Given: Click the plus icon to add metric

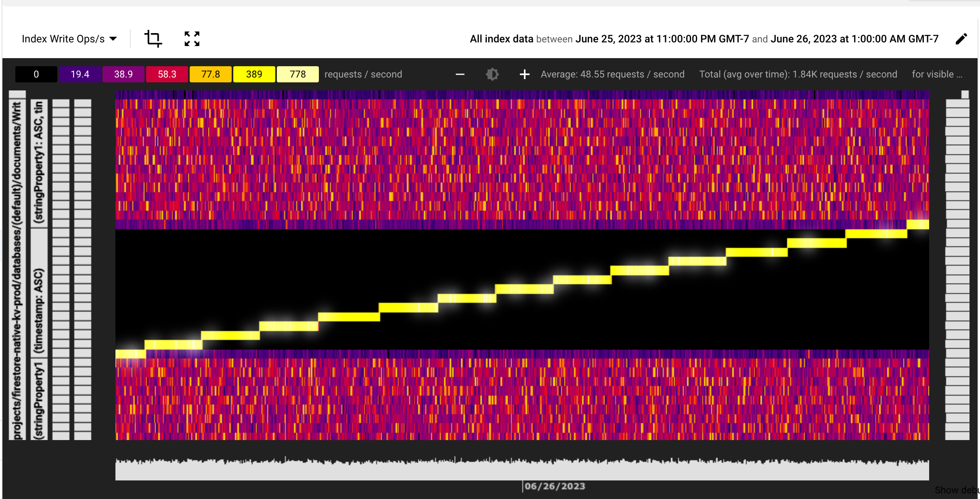Looking at the screenshot, I should 524,74.
